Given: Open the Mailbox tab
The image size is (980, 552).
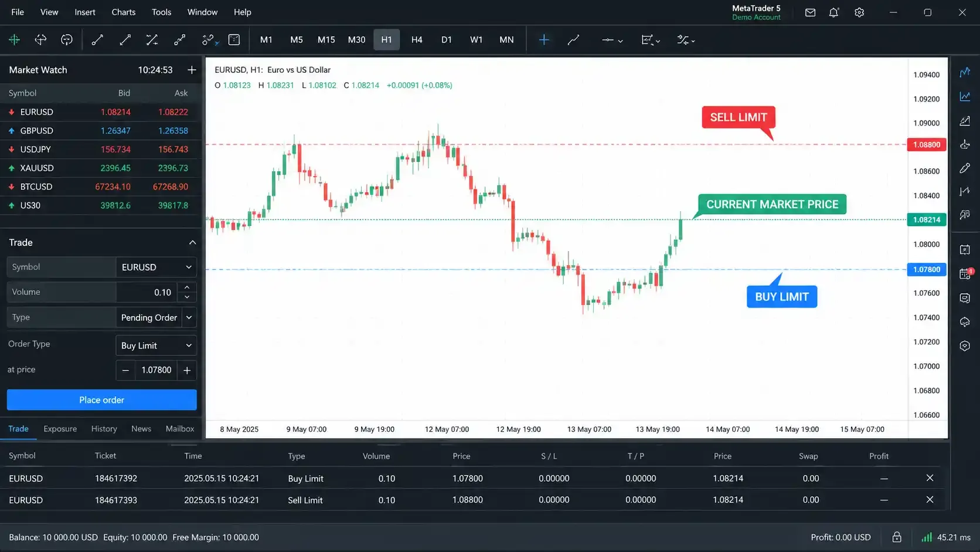Looking at the screenshot, I should point(180,429).
